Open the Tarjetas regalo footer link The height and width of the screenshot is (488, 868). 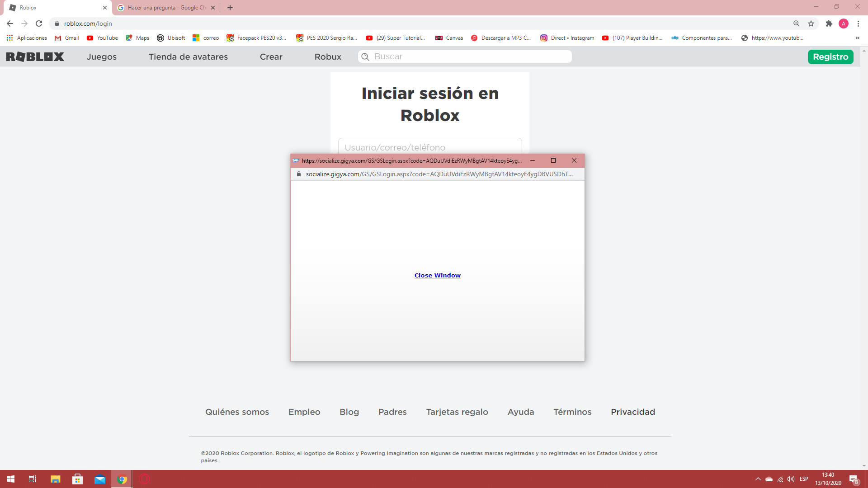click(457, 412)
